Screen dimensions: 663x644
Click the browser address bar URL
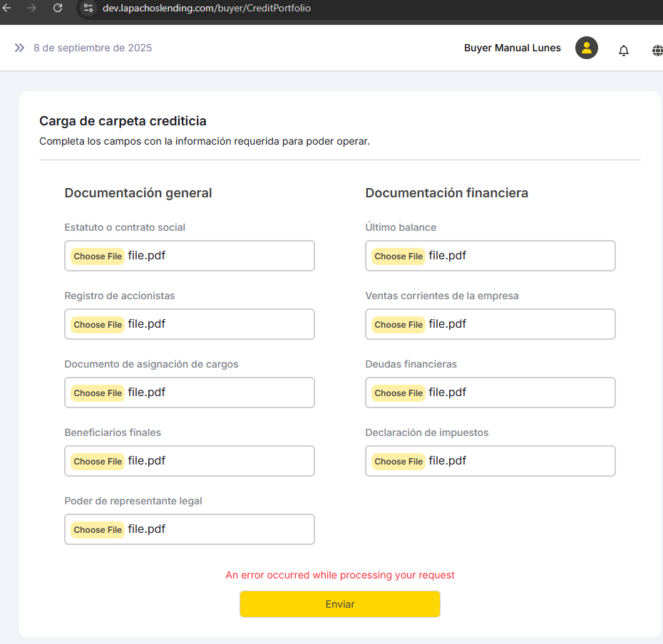207,8
